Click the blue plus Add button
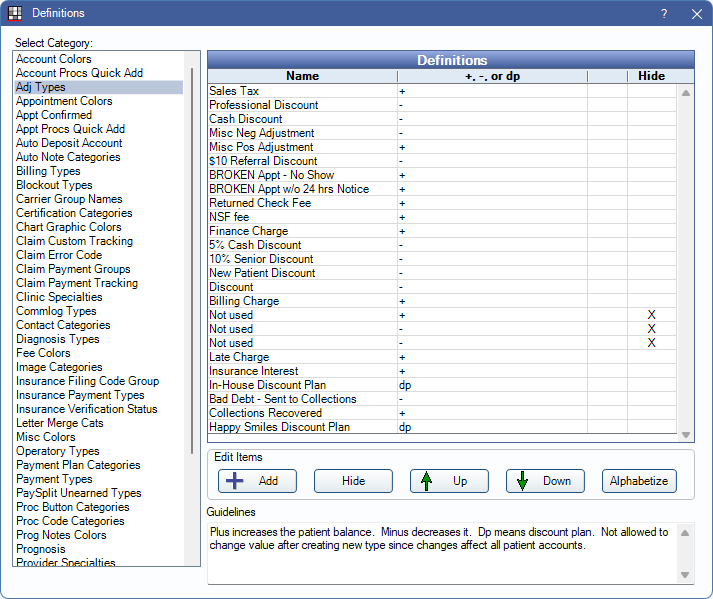 point(256,481)
